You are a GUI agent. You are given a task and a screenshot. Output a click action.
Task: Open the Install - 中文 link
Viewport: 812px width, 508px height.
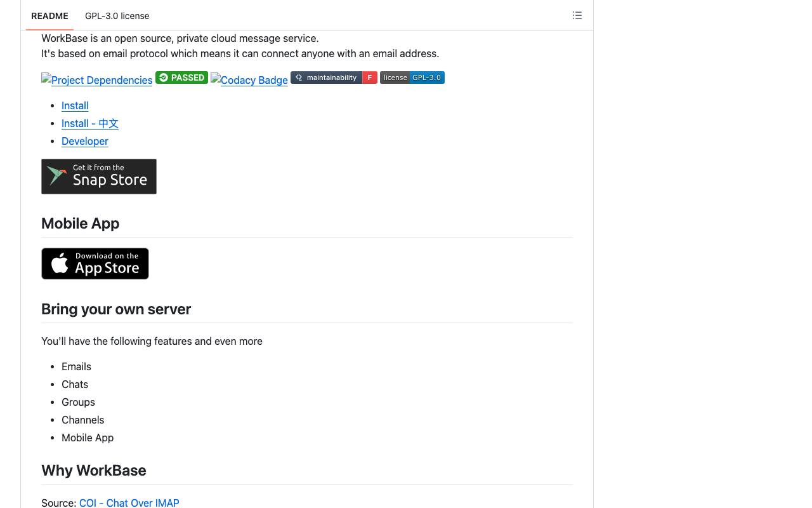pyautogui.click(x=90, y=123)
